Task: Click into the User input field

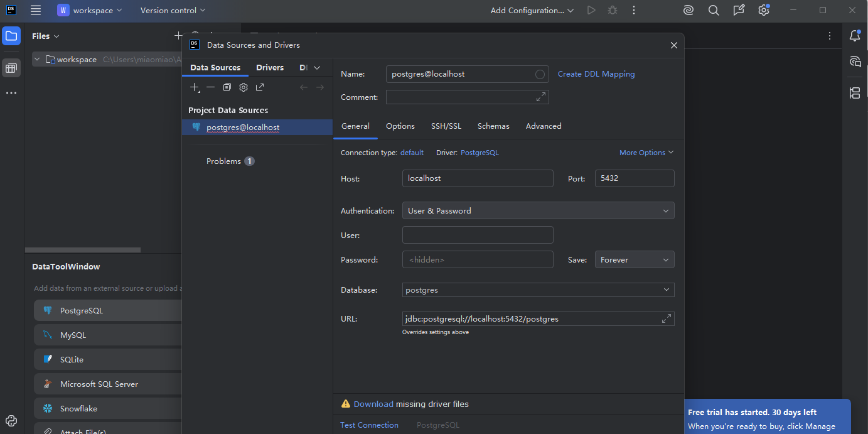Action: 477,236
